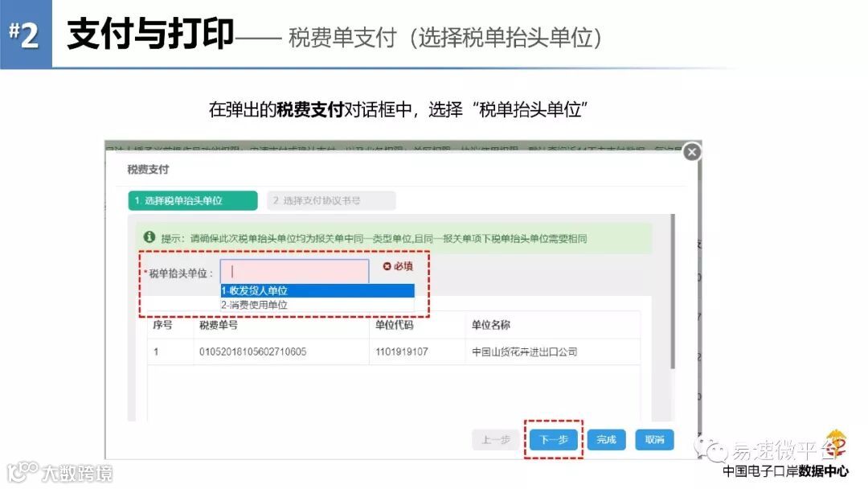Click the dialog's vertical scrollbar

pyautogui.click(x=673, y=291)
